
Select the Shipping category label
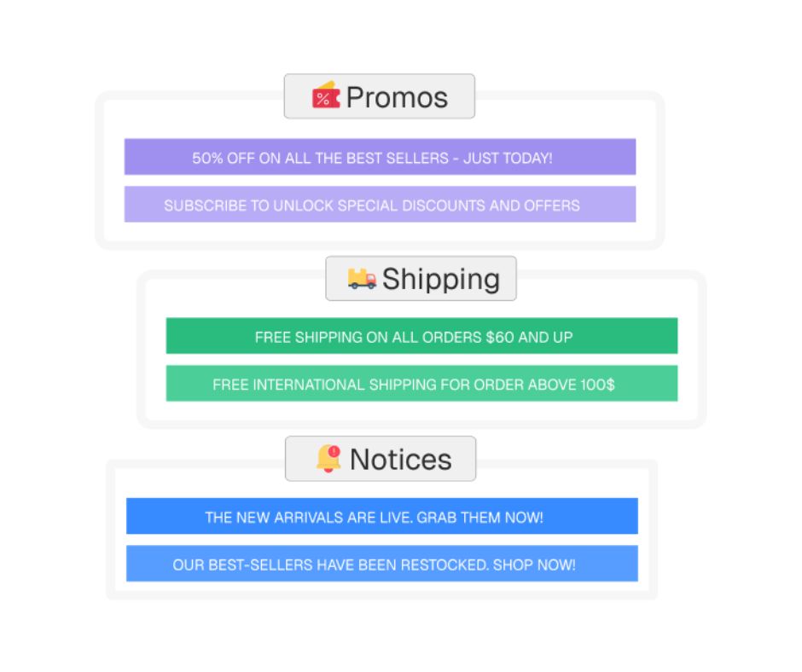(421, 279)
